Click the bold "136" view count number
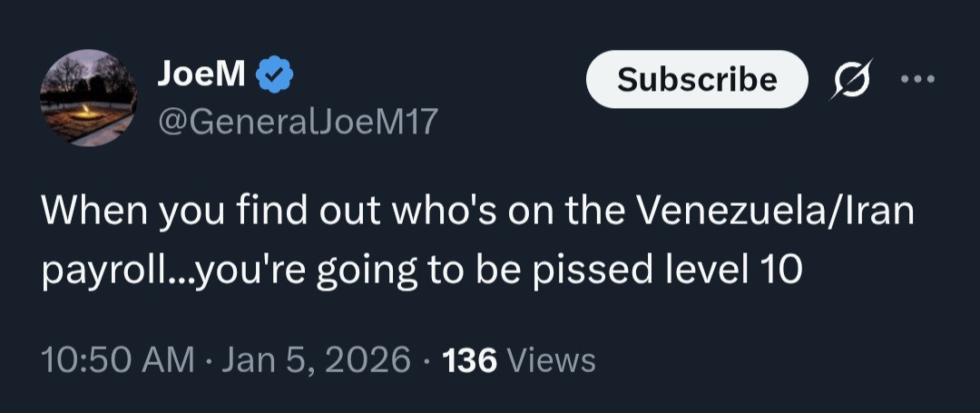980x413 pixels. (470, 360)
